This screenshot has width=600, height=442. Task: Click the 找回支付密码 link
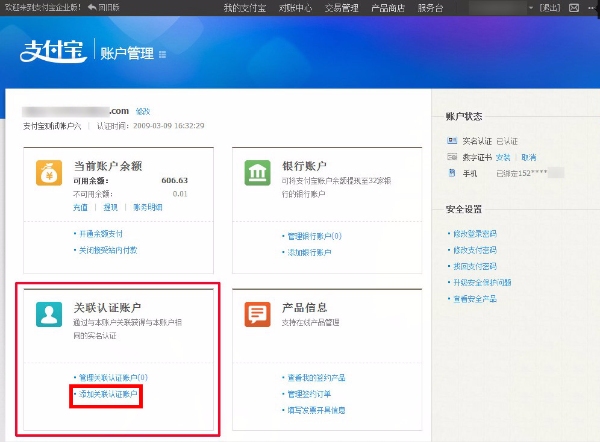tap(475, 266)
